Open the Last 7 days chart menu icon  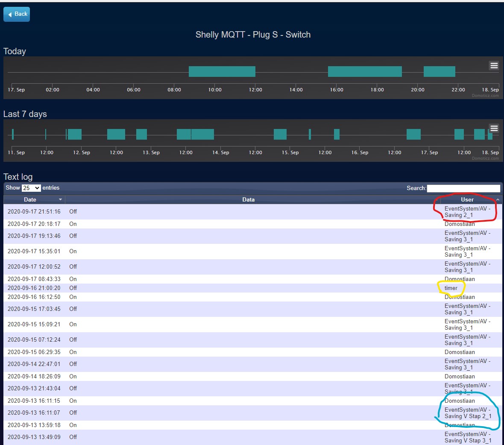[x=494, y=129]
